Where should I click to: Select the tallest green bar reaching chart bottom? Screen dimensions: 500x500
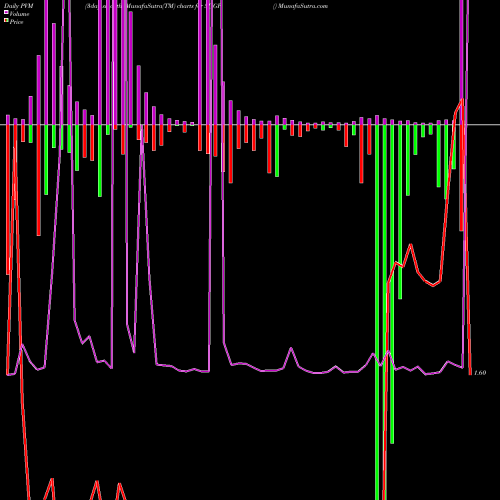pos(377,312)
